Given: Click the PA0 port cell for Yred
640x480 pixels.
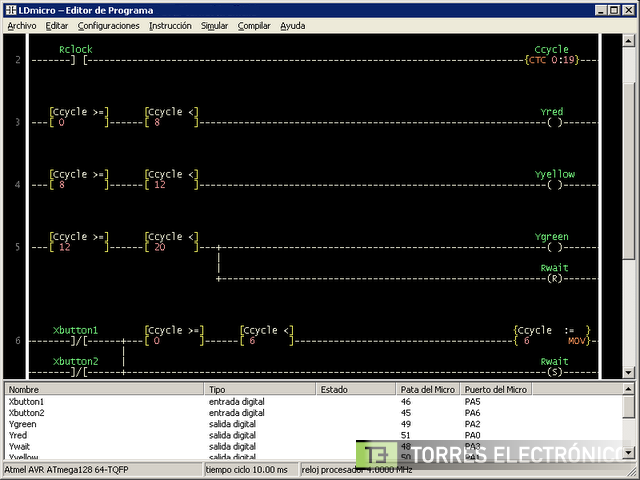Looking at the screenshot, I should (x=472, y=435).
